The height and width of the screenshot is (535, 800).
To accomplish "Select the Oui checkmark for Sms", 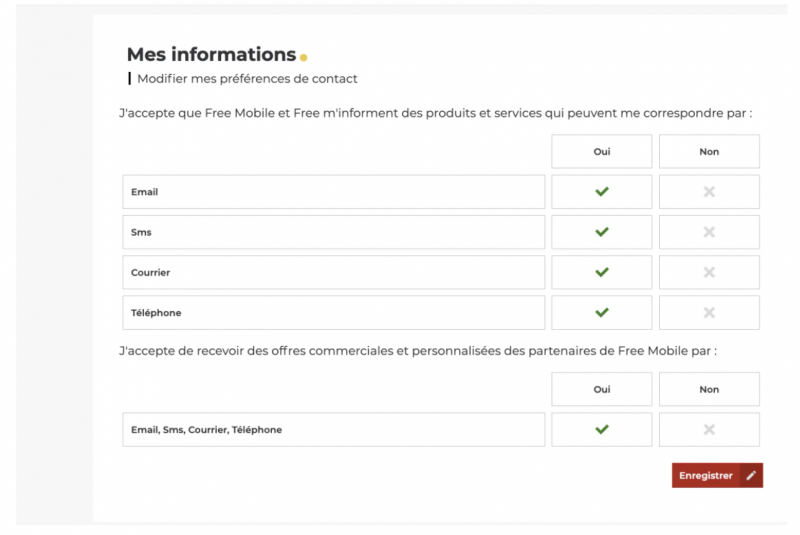I will pyautogui.click(x=601, y=232).
